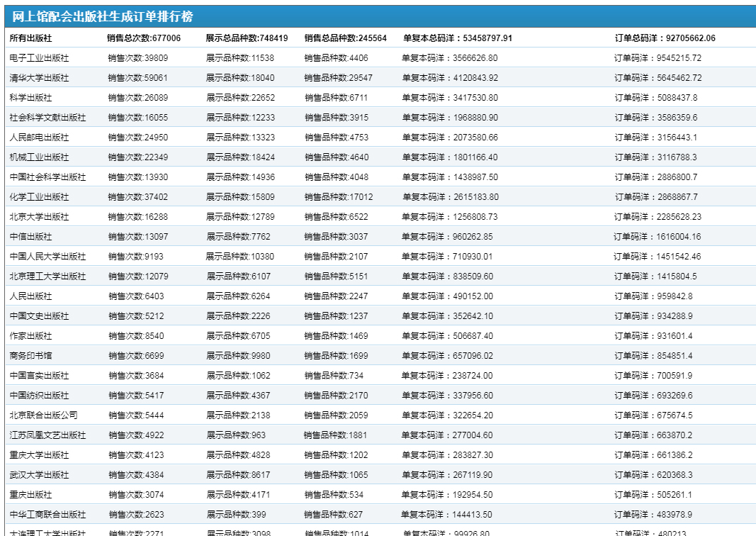Click 作家出版社 publisher name
Image resolution: width=756 pixels, height=536 pixels.
click(x=30, y=336)
